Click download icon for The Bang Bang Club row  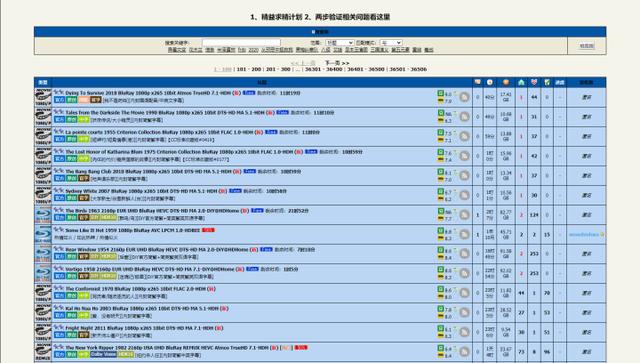click(464, 176)
